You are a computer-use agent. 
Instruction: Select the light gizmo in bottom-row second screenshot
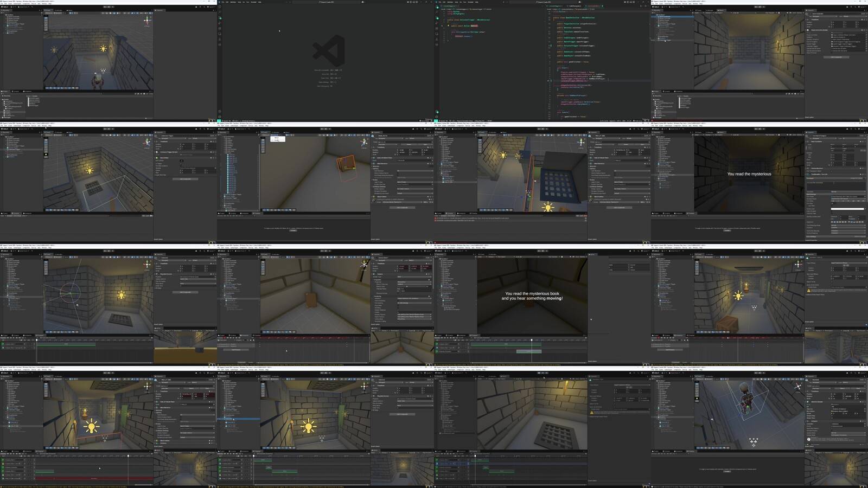point(309,427)
